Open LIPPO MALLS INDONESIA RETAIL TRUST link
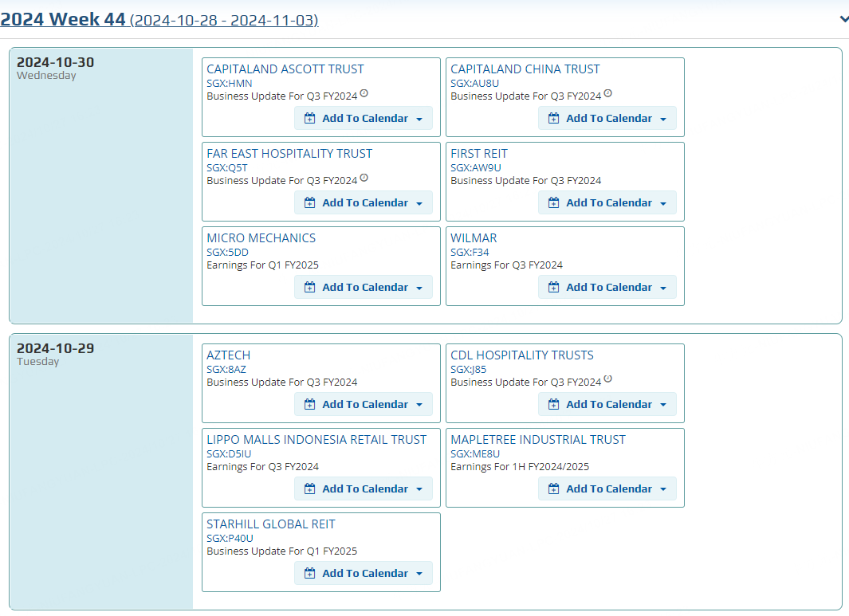 coord(316,440)
